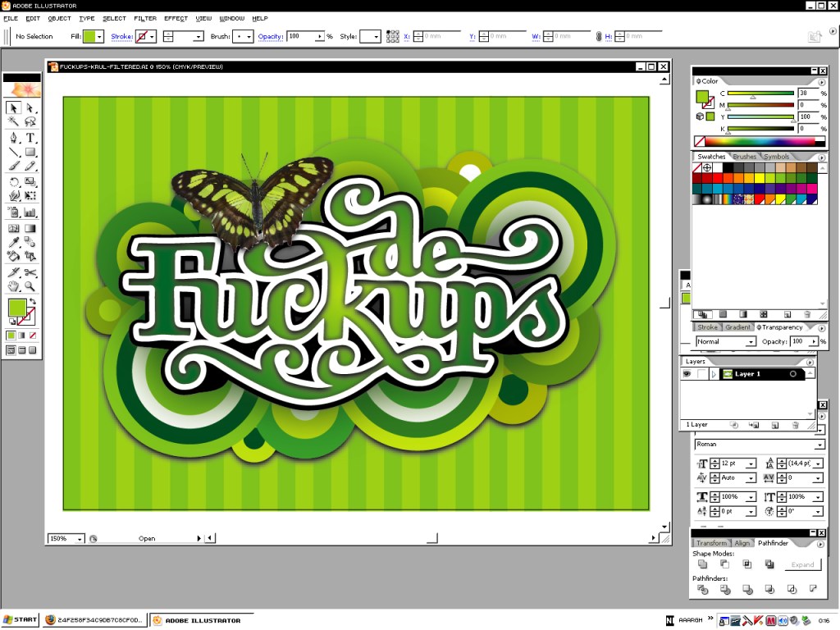This screenshot has height=630, width=840.
Task: Pick the Magic Wand tool
Action: (x=14, y=121)
